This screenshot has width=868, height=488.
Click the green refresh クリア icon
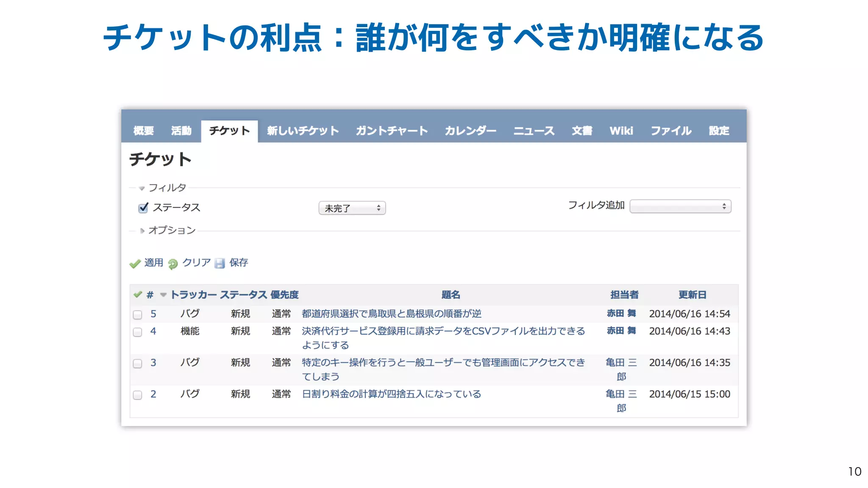[172, 264]
